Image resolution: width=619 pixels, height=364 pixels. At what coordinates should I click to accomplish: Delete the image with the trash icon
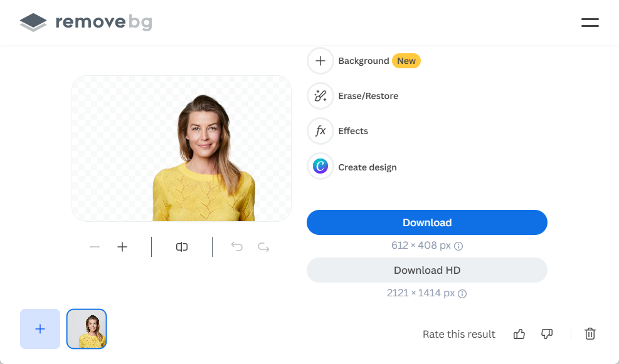590,334
